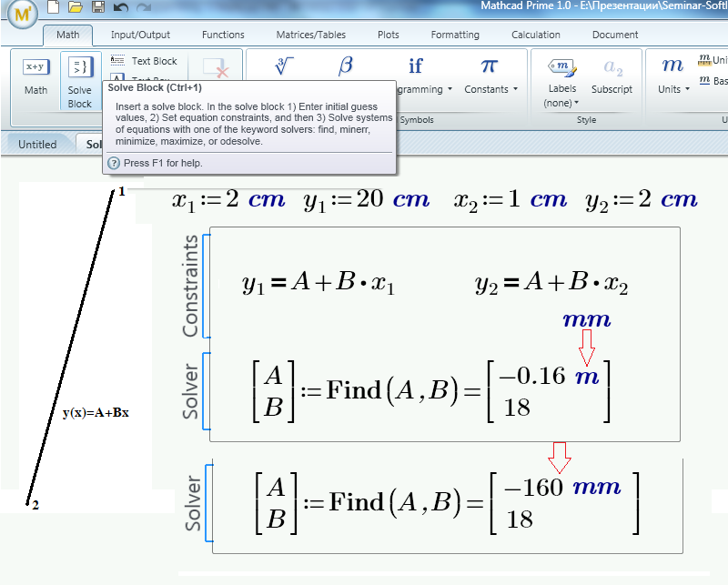728x585 pixels.
Task: Open the Programming 'if' icon
Action: click(x=416, y=66)
